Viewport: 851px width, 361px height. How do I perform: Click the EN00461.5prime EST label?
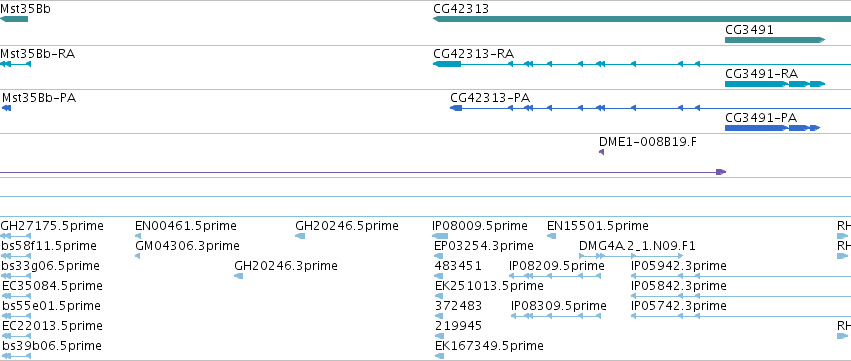click(x=186, y=226)
